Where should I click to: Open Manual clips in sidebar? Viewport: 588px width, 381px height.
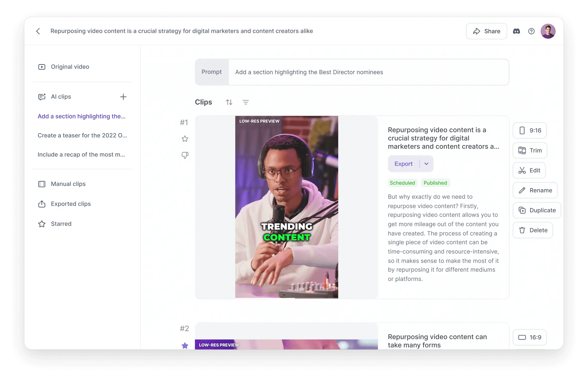(68, 184)
